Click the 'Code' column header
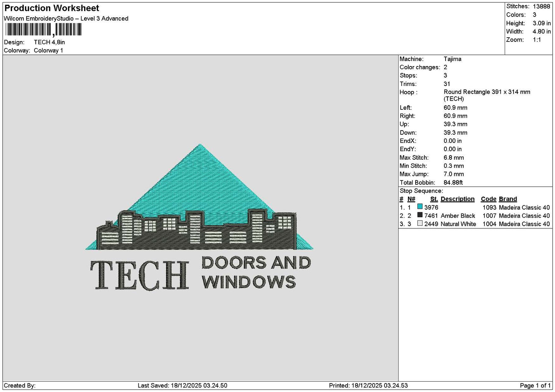The height and width of the screenshot is (392, 555). (489, 199)
